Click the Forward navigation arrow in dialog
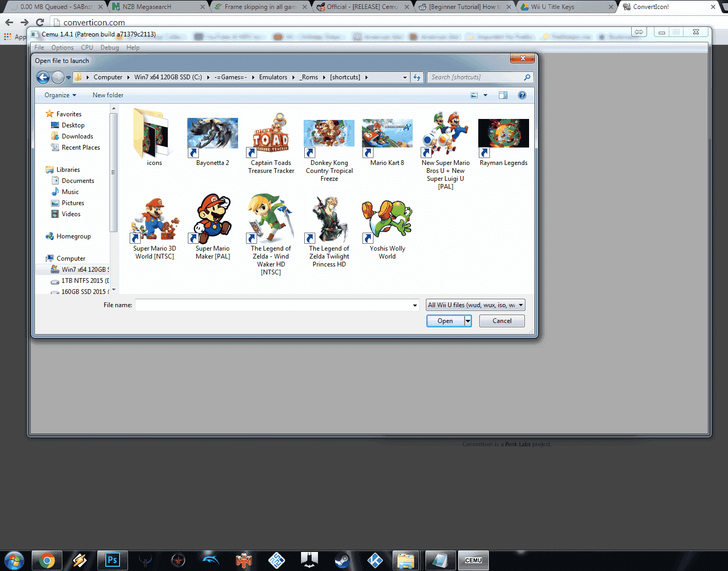This screenshot has height=571, width=728. (x=58, y=77)
